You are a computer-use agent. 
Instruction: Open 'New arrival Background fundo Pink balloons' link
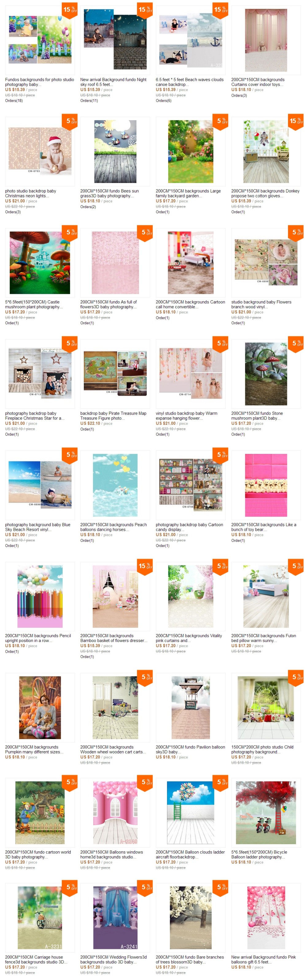click(x=263, y=959)
